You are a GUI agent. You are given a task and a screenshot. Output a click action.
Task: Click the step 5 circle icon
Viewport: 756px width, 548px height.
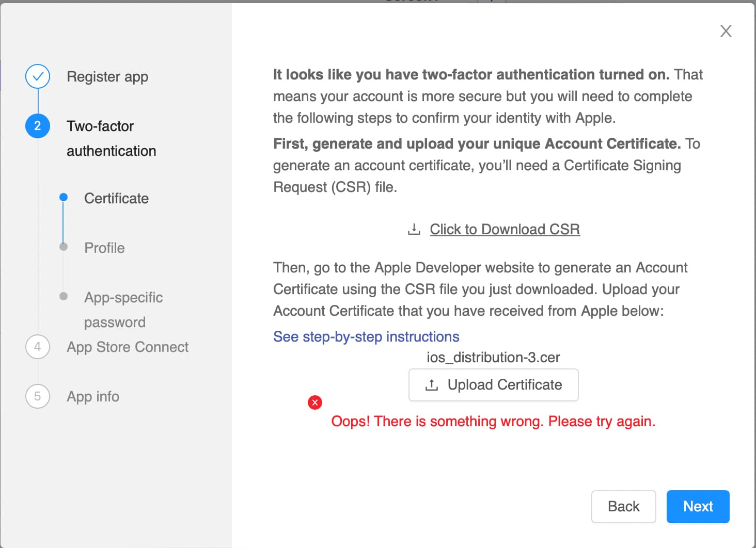(38, 396)
